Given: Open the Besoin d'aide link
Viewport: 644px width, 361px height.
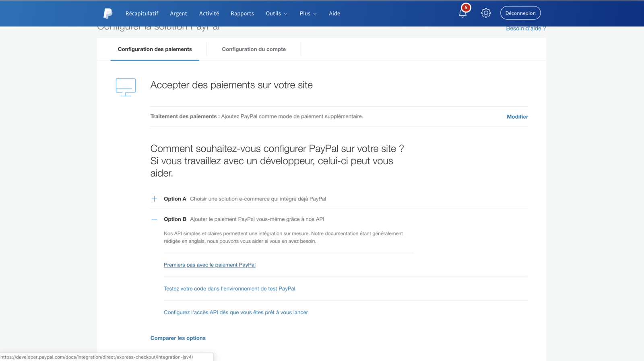Looking at the screenshot, I should tap(526, 29).
